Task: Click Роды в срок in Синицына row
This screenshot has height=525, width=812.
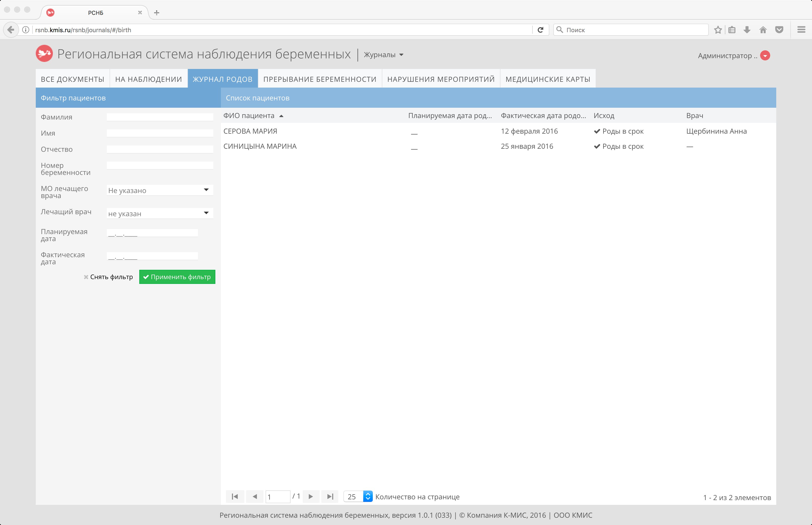Action: (x=619, y=146)
